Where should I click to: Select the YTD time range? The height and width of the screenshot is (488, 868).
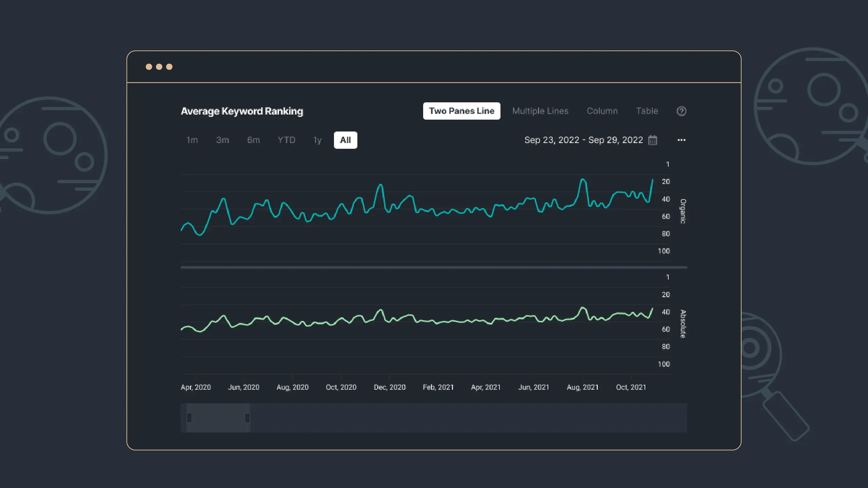287,140
